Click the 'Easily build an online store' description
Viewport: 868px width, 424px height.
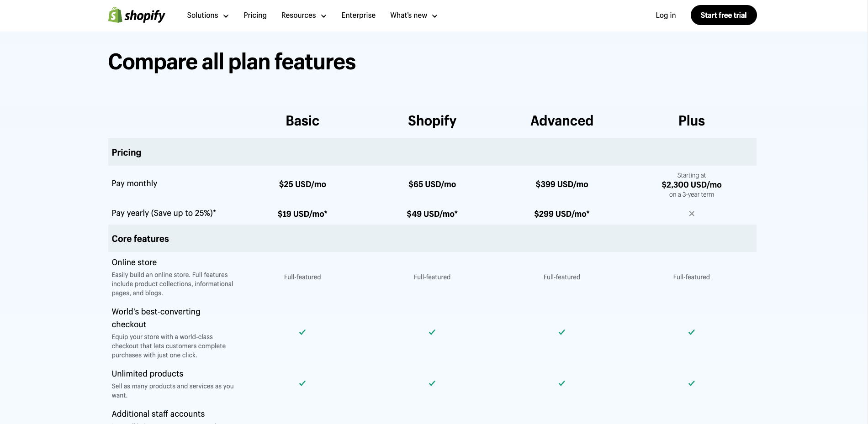pos(173,284)
